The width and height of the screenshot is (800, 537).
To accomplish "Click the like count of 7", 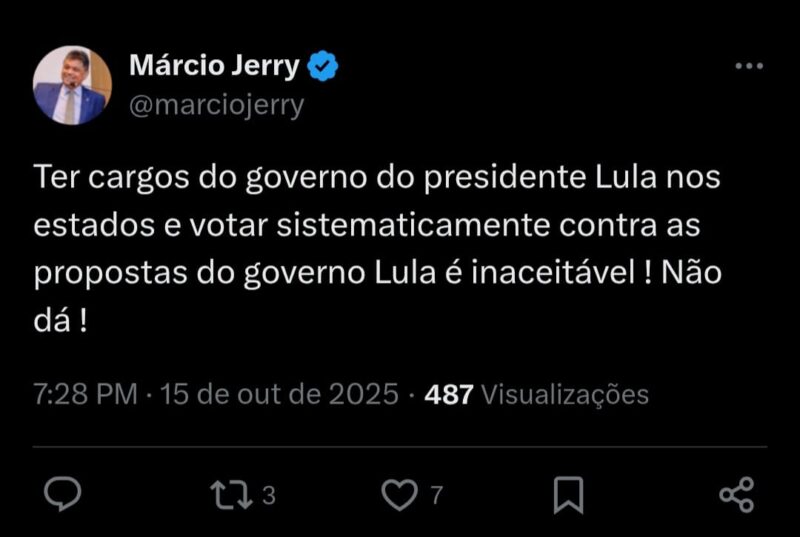I will [436, 496].
